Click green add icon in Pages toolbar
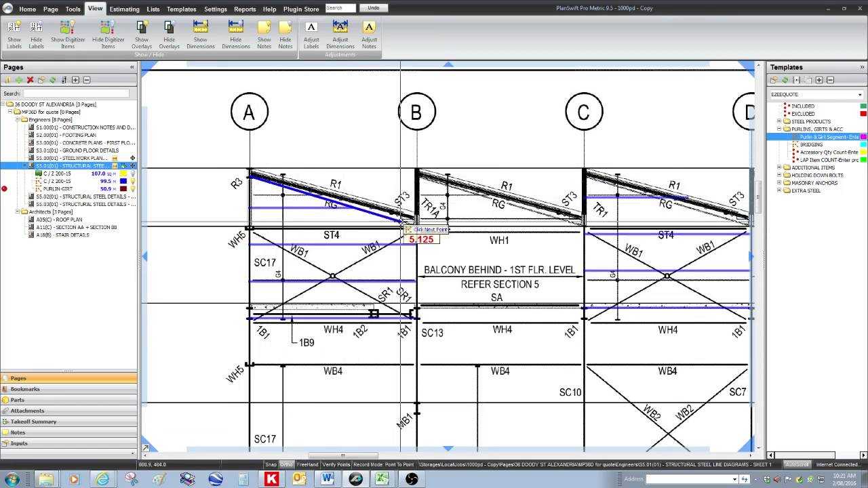Screen dimensions: 868x488 (19, 80)
